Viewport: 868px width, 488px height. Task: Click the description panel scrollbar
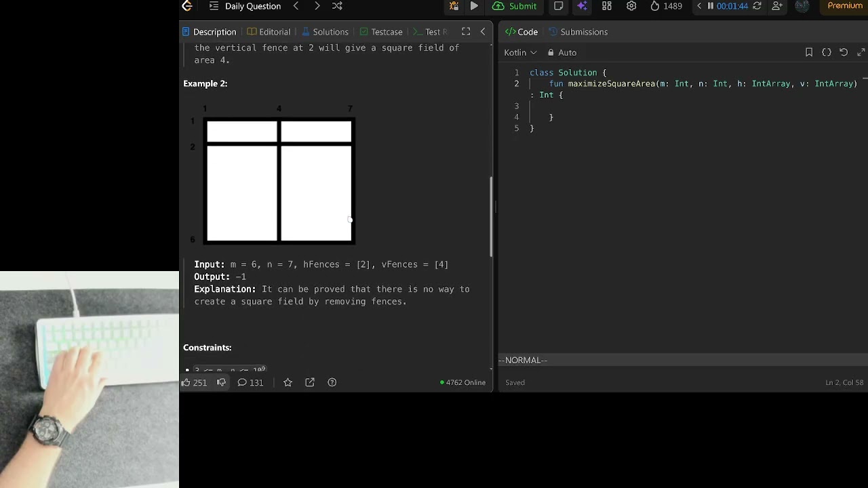(x=492, y=216)
